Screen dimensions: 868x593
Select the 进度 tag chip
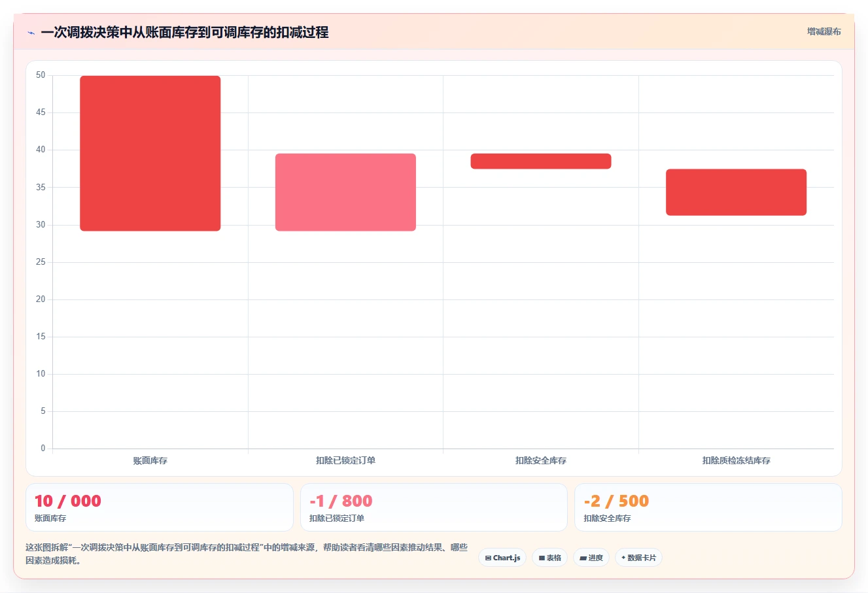tap(591, 558)
